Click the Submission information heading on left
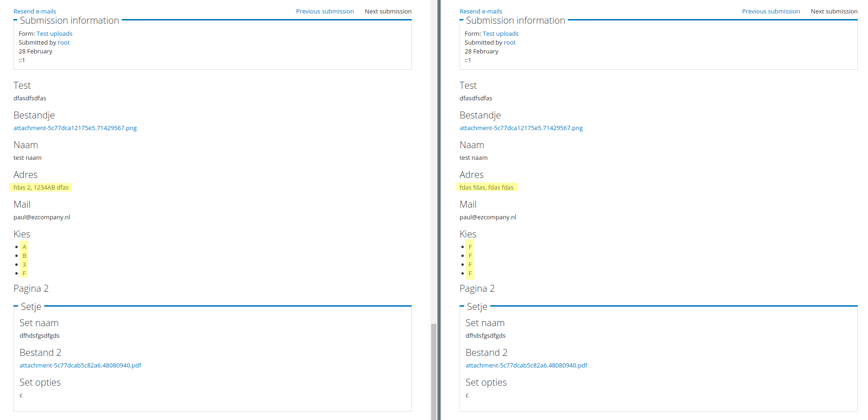Image resolution: width=868 pixels, height=420 pixels. [x=69, y=20]
